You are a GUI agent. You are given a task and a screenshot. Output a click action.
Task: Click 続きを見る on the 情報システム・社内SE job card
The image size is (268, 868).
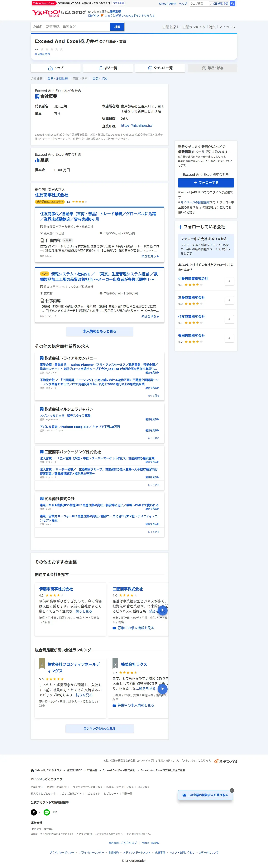click(x=150, y=317)
